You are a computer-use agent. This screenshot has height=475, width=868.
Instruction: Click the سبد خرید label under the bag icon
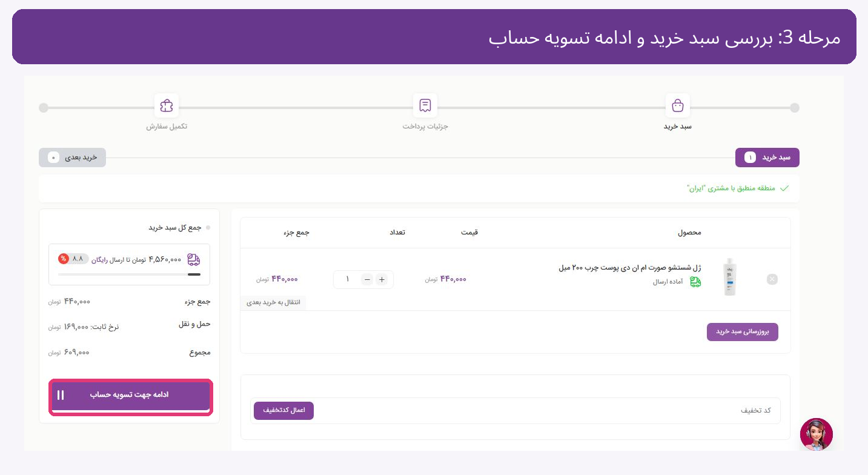678,127
